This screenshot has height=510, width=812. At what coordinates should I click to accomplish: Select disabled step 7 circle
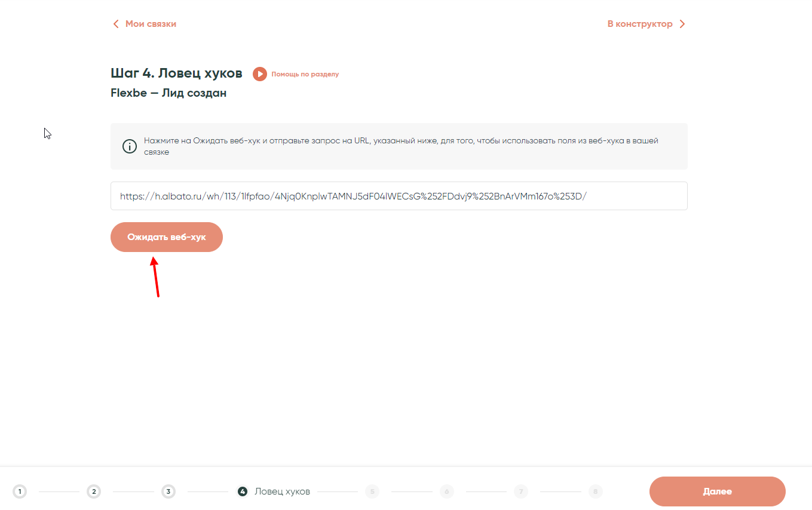[x=521, y=491]
